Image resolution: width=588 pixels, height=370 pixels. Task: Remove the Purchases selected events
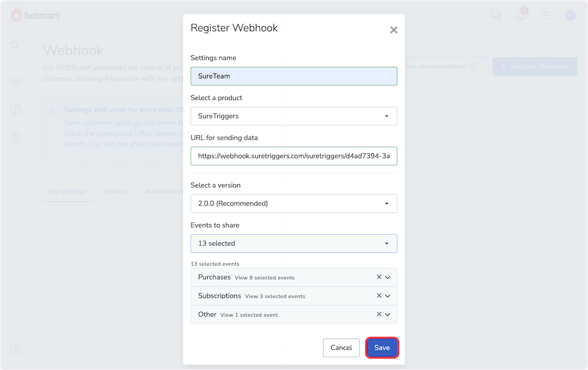[379, 277]
